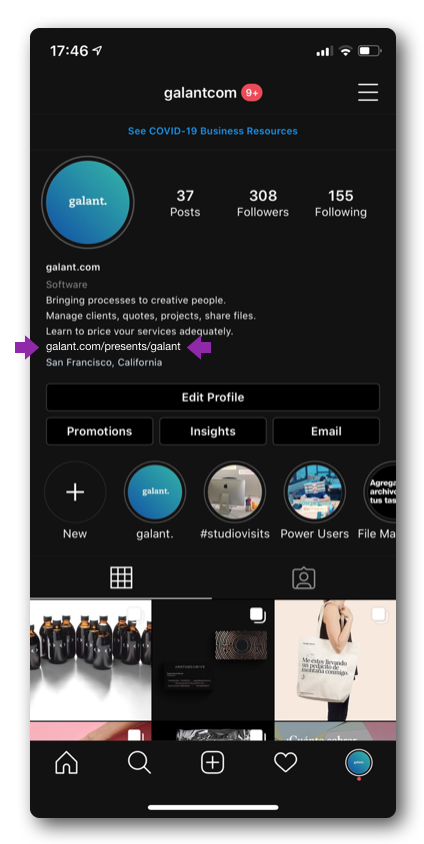This screenshot has width=424, height=844.
Task: Open the Power Users highlight
Action: [314, 492]
